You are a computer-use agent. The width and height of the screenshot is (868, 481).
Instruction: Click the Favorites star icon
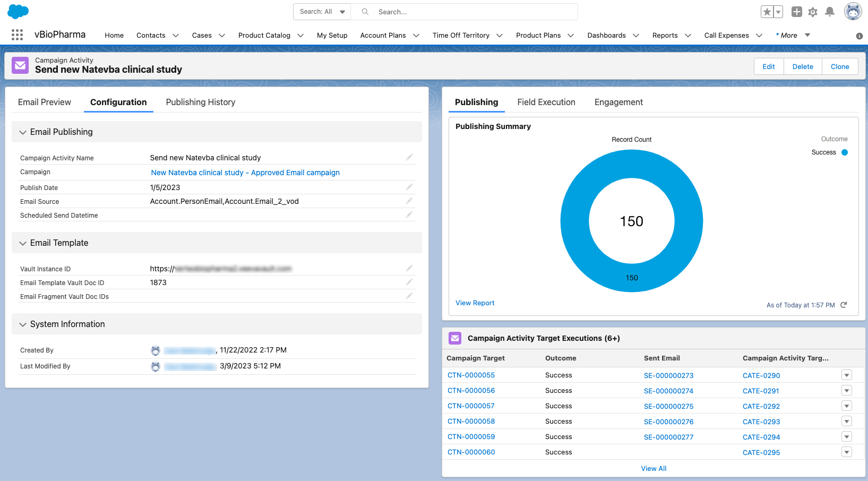(x=767, y=12)
